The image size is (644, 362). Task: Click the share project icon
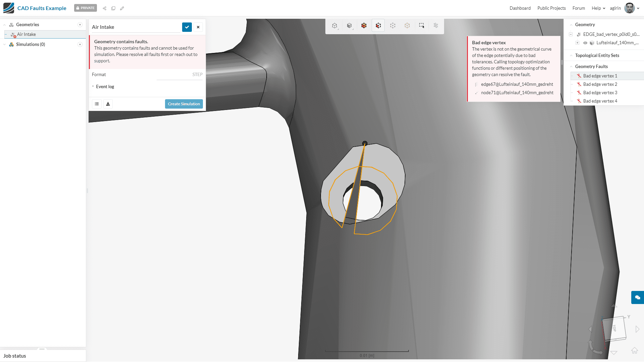pos(105,8)
